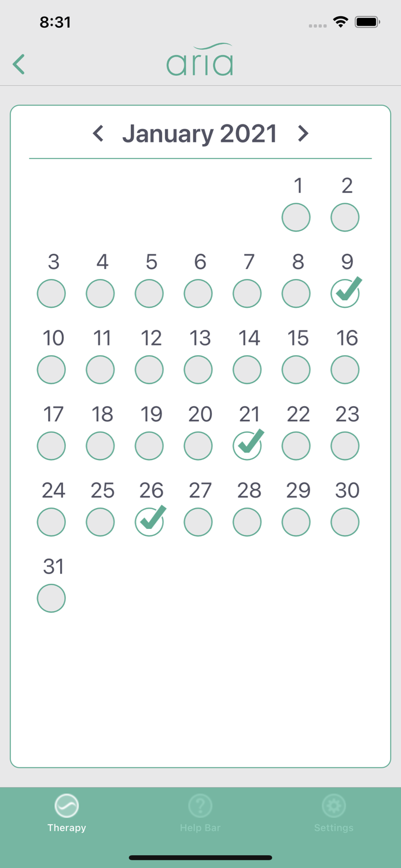Tap the back arrow icon

(x=19, y=64)
